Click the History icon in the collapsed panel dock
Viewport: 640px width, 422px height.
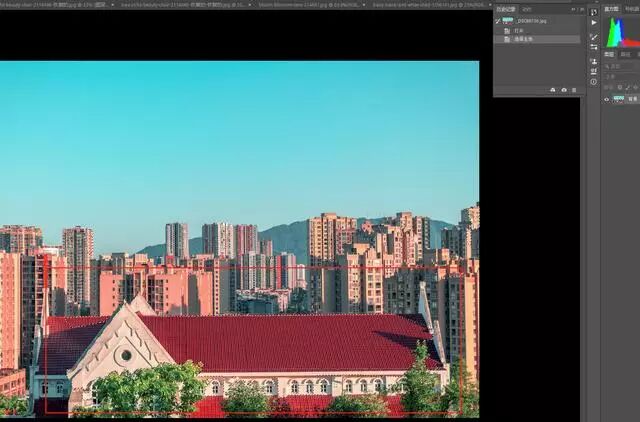pyautogui.click(x=593, y=12)
